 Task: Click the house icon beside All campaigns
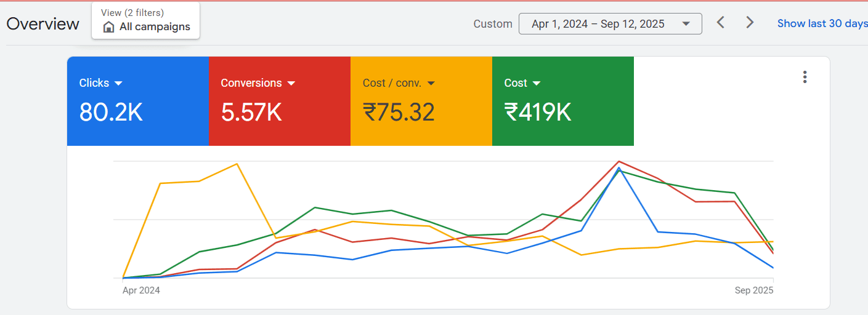point(108,27)
